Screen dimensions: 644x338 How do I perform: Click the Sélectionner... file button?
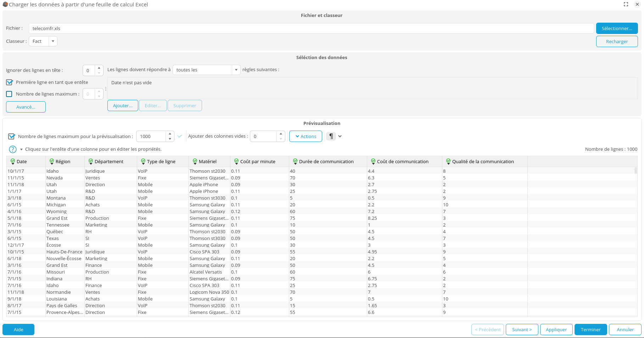[x=617, y=29]
